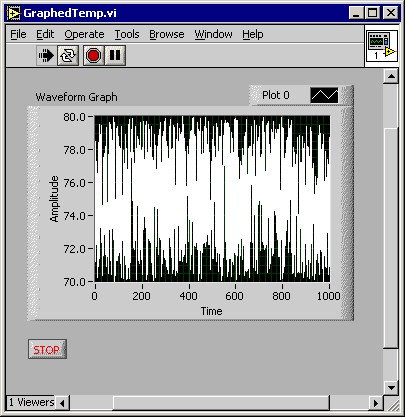This screenshot has height=417, width=405.
Task: Open the Operate menu
Action: [84, 34]
